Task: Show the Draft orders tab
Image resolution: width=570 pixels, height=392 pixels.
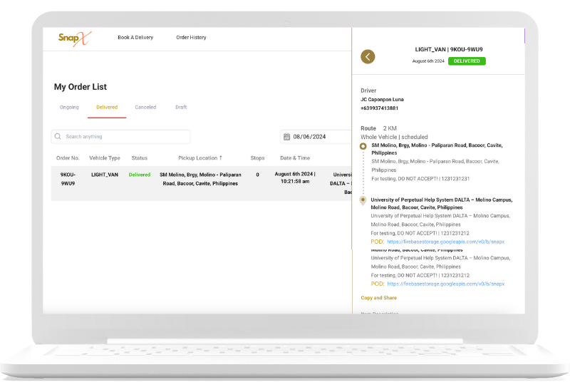Action: click(181, 108)
